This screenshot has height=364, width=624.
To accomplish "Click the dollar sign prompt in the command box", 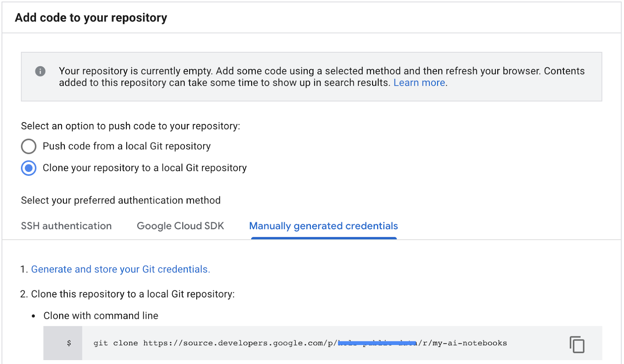I will tap(69, 343).
